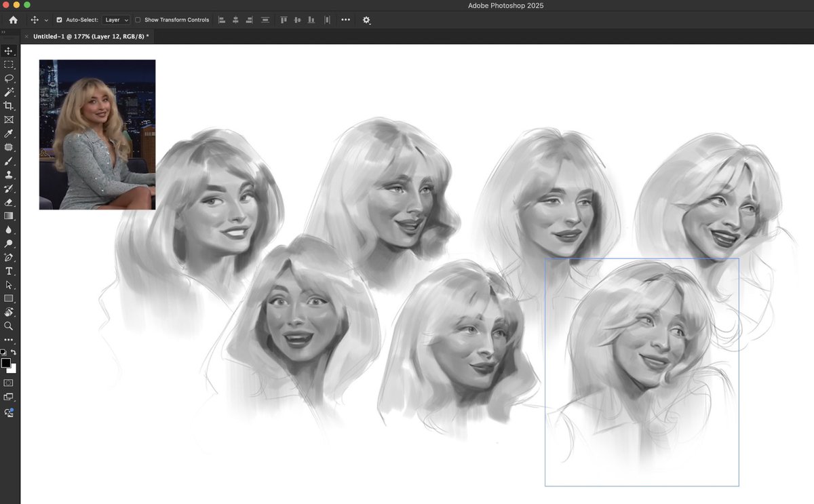The image size is (814, 504).
Task: Open the foreground color picker
Action: point(5,363)
